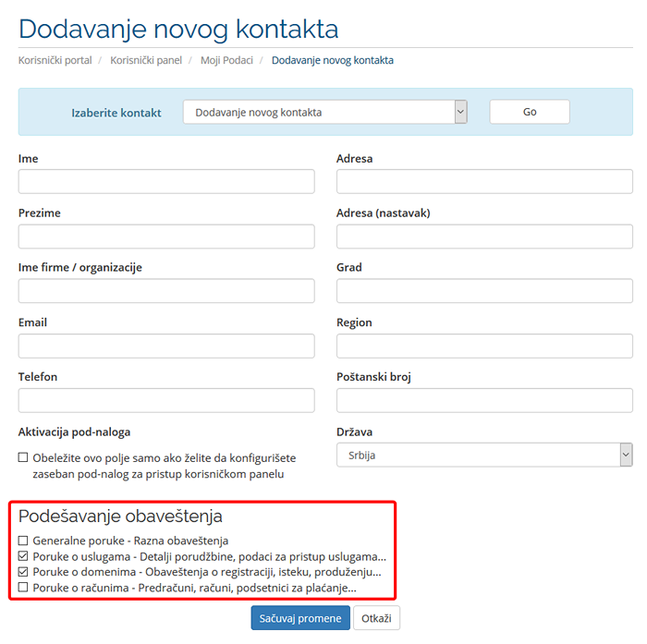Click into the Prezime text field
Image resolution: width=647 pixels, height=644 pixels.
point(166,237)
